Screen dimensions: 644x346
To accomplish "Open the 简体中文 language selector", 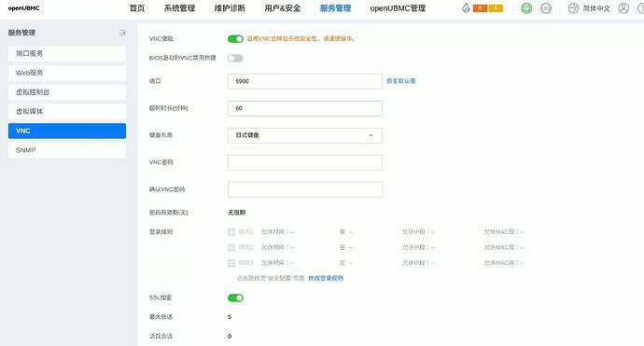I will click(596, 8).
